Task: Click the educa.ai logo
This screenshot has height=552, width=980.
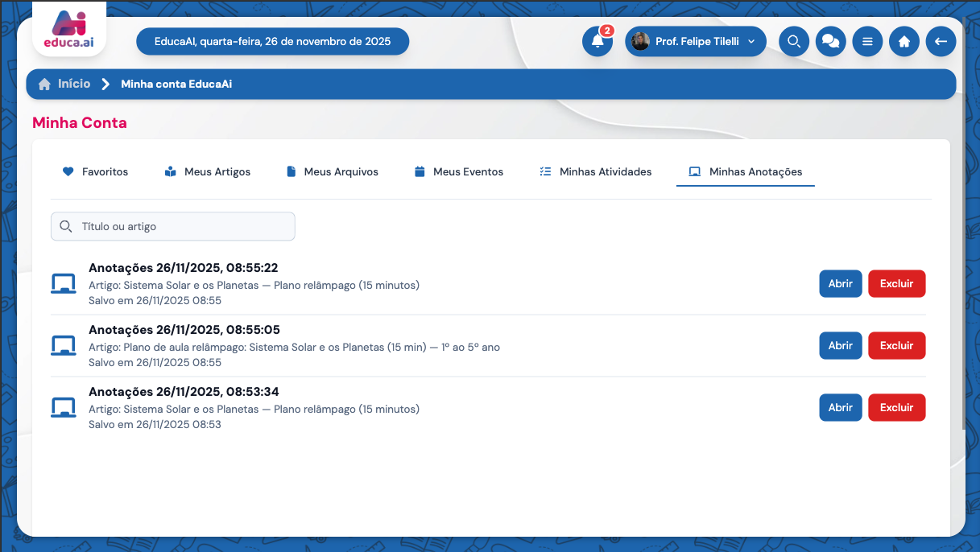Action: click(68, 32)
